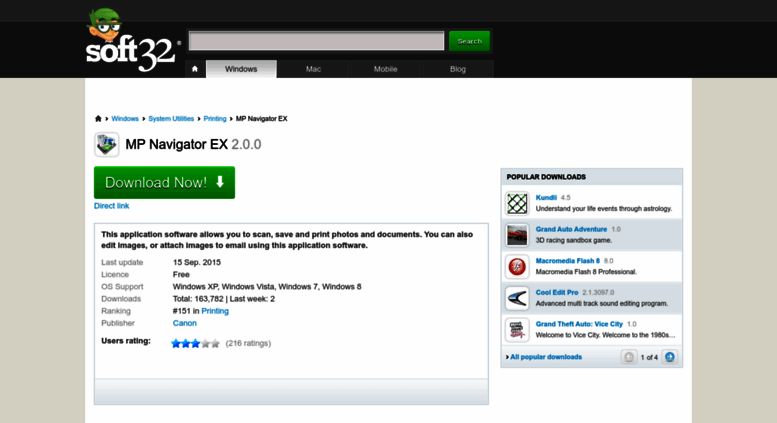Open the Kundli download link
The image size is (777, 423).
coord(546,197)
